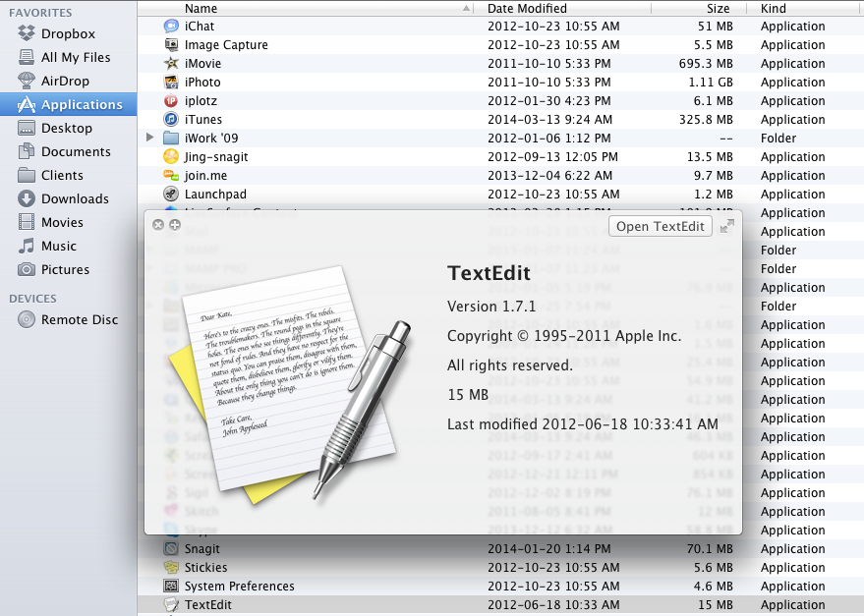Sort files by Size column
The width and height of the screenshot is (864, 616).
(x=717, y=8)
